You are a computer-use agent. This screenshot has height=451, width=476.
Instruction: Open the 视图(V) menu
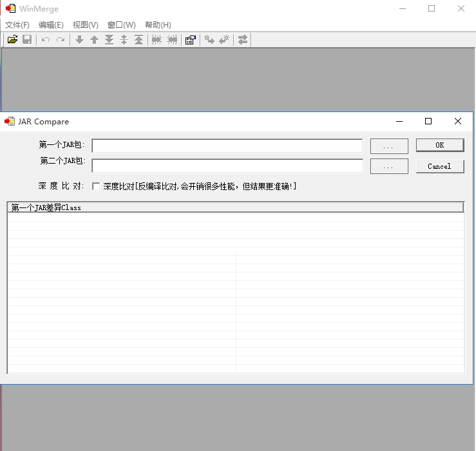tap(85, 25)
